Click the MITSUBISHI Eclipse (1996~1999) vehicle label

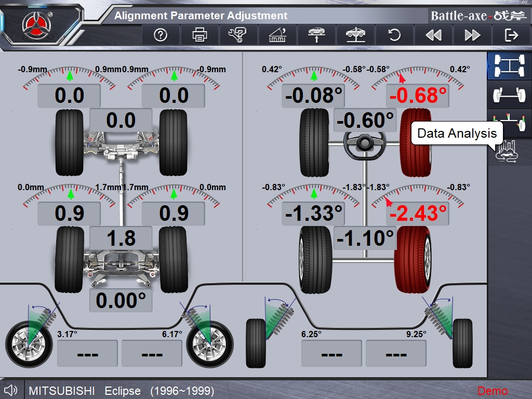click(122, 391)
